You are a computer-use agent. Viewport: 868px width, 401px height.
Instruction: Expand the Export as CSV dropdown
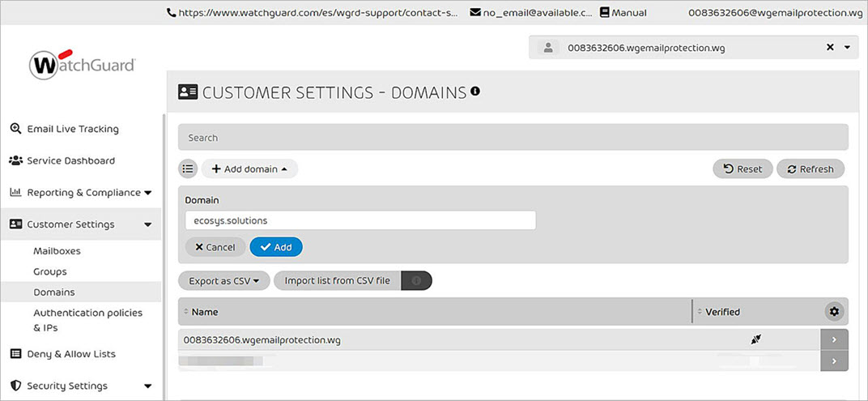pos(223,281)
